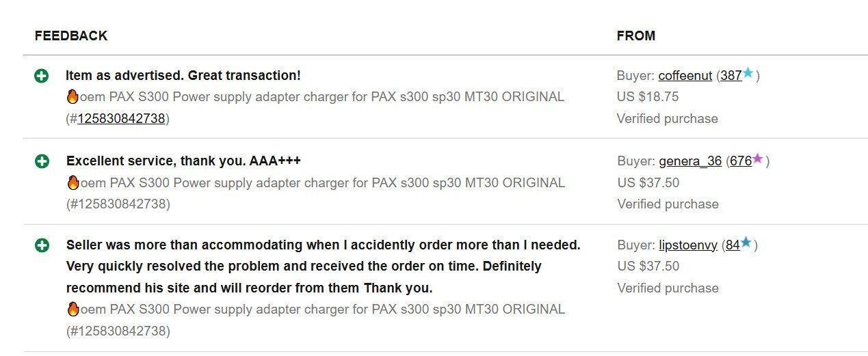The image size is (868, 356).
Task: Click the teal star next to coffeenut's score
Action: [748, 73]
